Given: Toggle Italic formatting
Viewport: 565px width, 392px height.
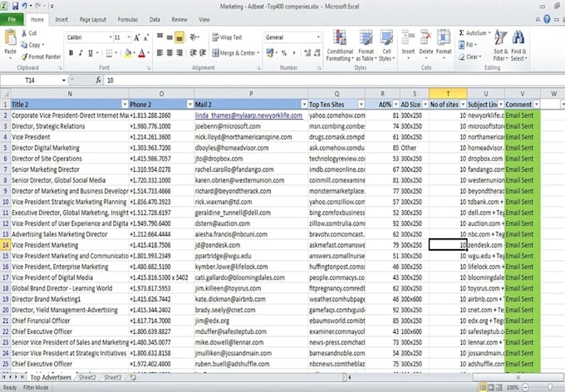Looking at the screenshot, I should (x=81, y=53).
